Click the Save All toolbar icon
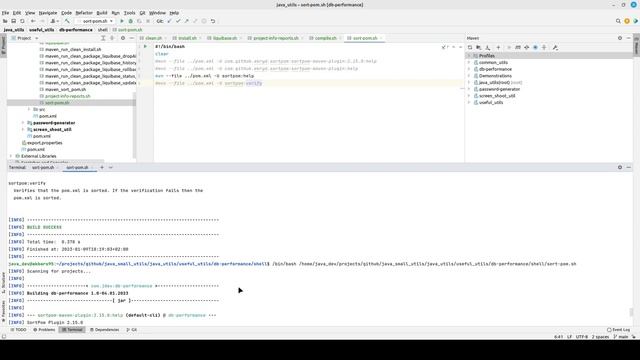Screen dimensions: 640x360 (13, 21)
